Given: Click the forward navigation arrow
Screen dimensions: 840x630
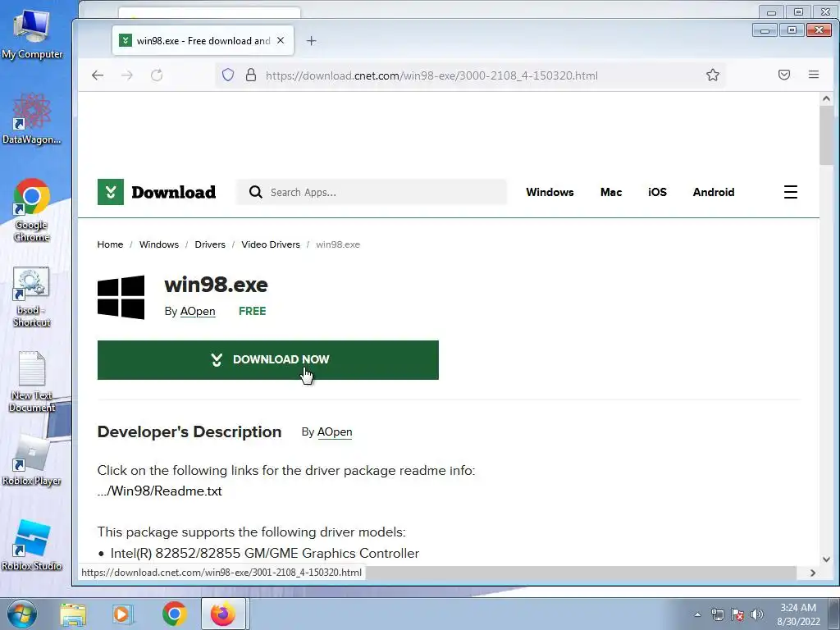Looking at the screenshot, I should (127, 75).
